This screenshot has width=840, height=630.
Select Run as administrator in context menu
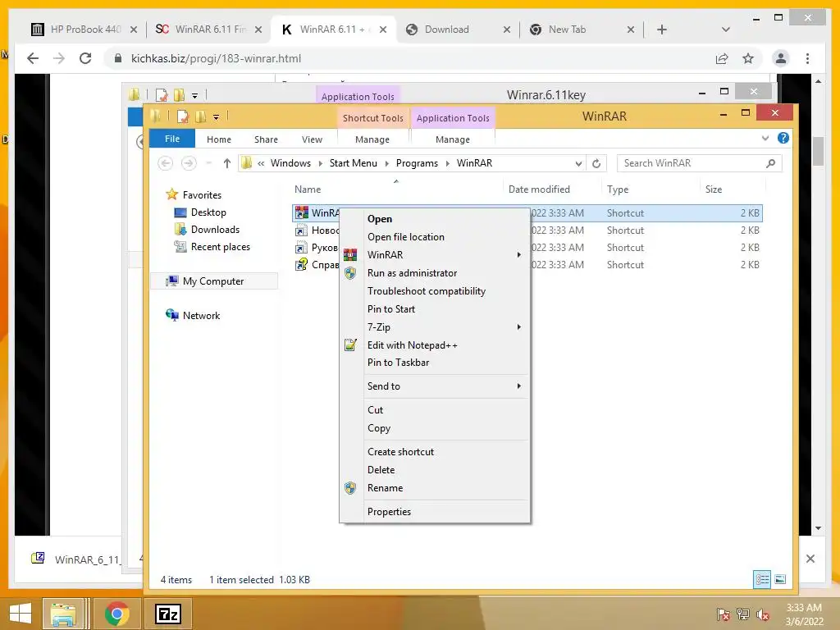click(412, 273)
